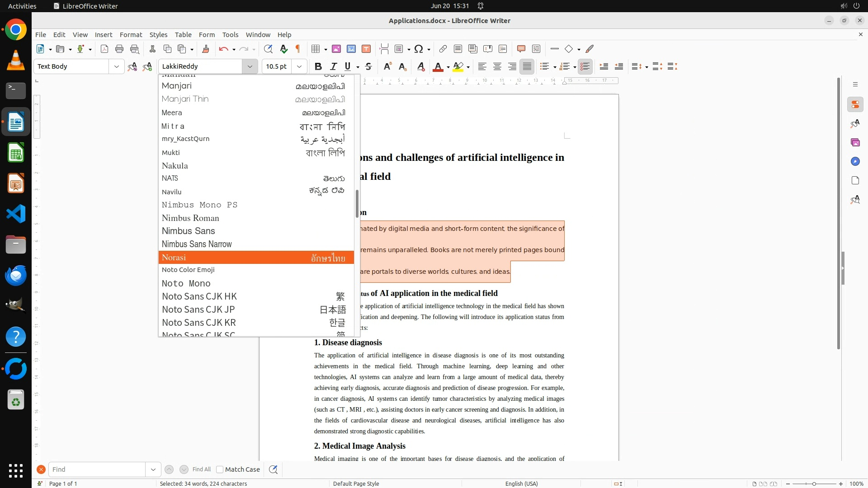Viewport: 868px width, 488px height.
Task: Click the Clone Formatting paintbrush
Action: point(206,49)
